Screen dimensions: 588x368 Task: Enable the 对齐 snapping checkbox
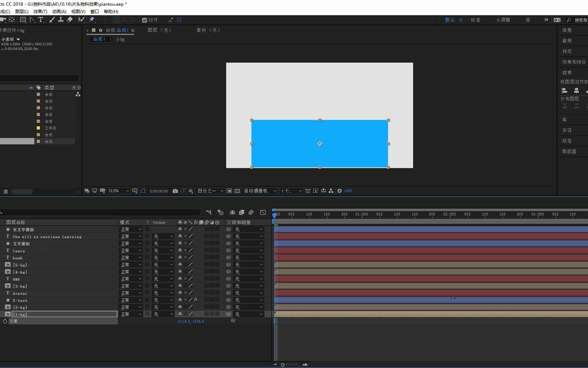pos(145,20)
